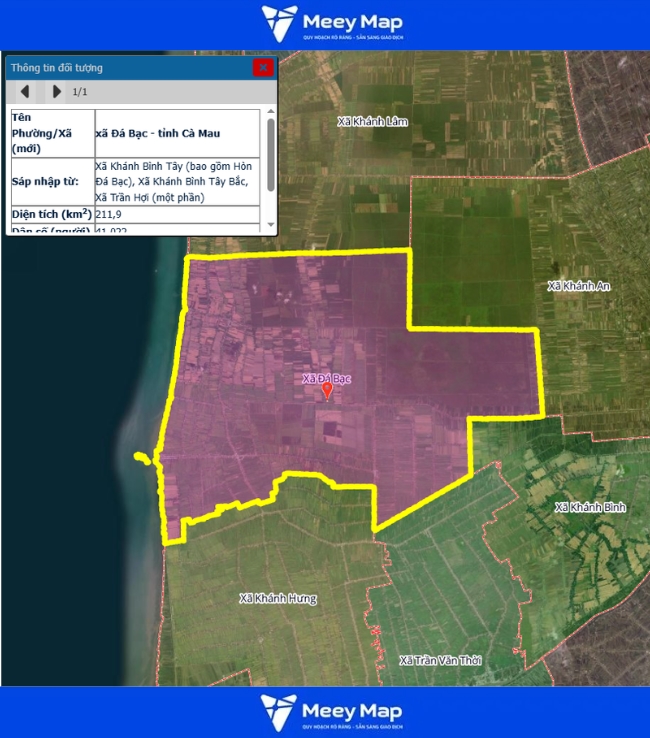
Task: Select Xã Khánh Lâm label on the map
Action: point(373,122)
